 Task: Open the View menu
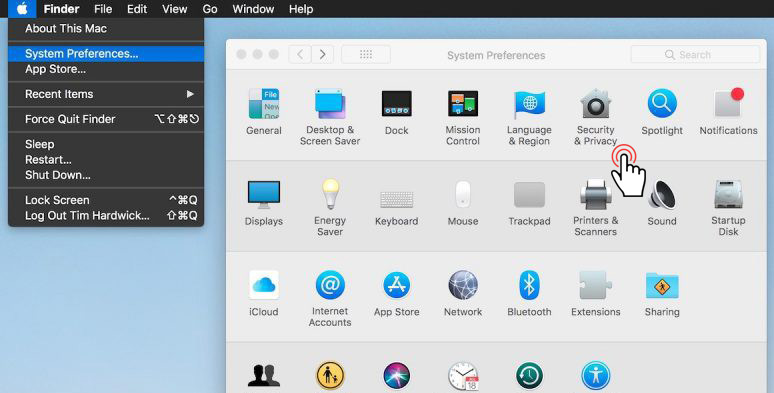coord(175,9)
